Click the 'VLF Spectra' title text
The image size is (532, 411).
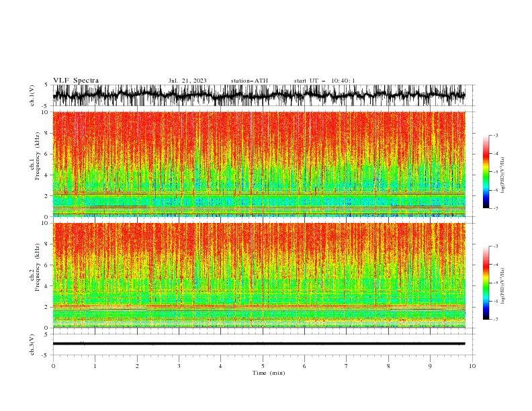76,81
